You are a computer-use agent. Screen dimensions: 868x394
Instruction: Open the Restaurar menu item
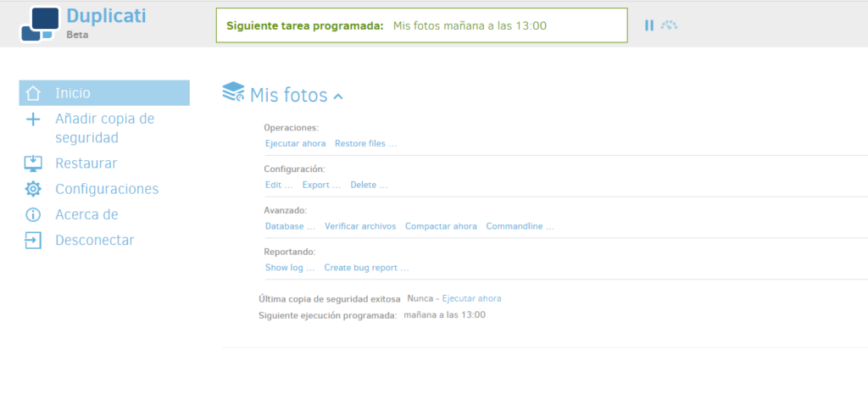point(86,164)
